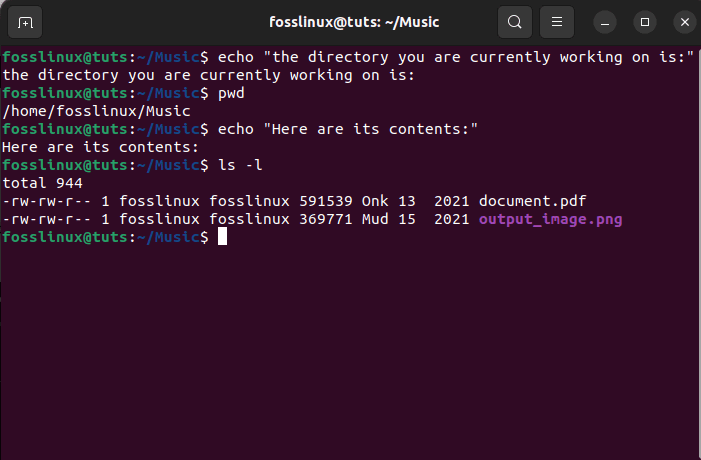Close the terminal window
701x460 pixels.
click(682, 22)
